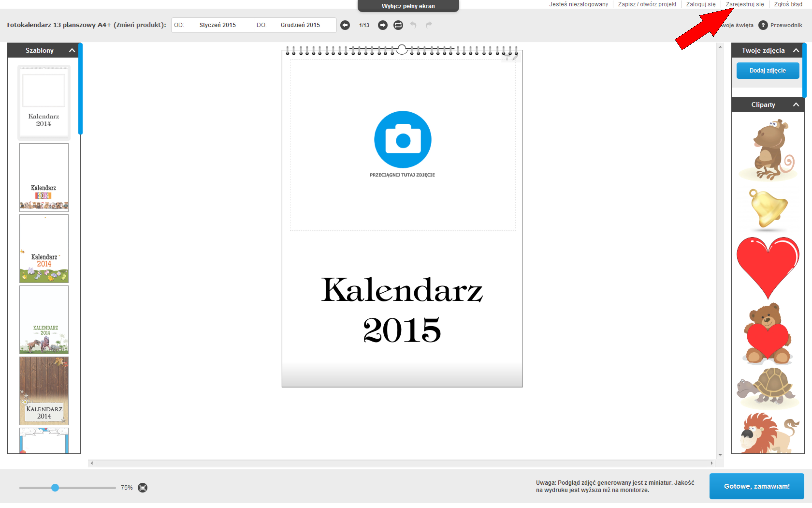Go to next calendar page arrow
This screenshot has height=508, width=812.
(383, 25)
